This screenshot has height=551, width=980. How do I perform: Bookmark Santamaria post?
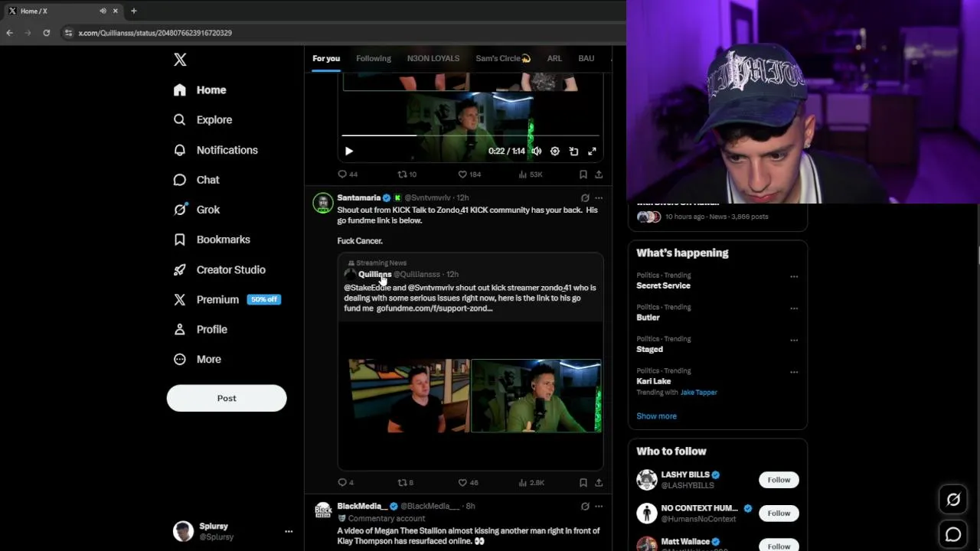click(583, 483)
